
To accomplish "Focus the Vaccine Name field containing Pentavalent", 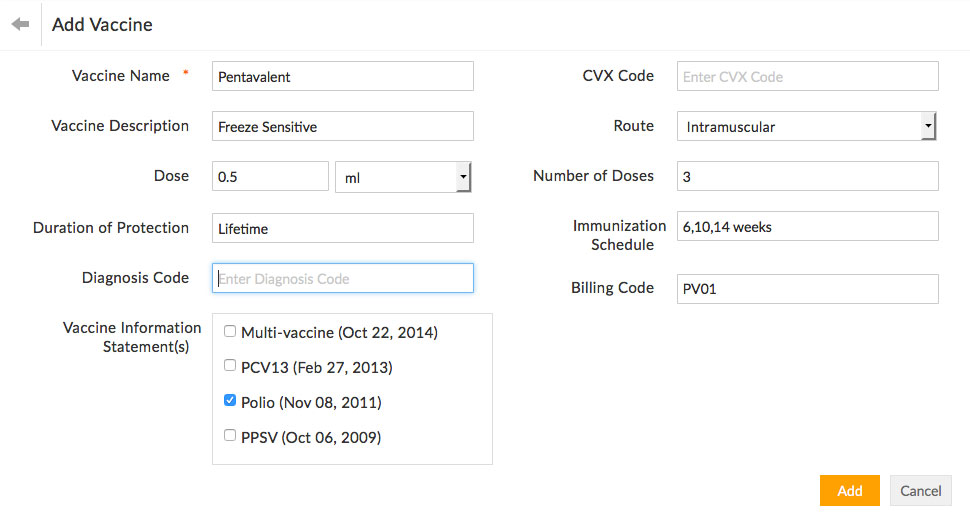I will 342,76.
